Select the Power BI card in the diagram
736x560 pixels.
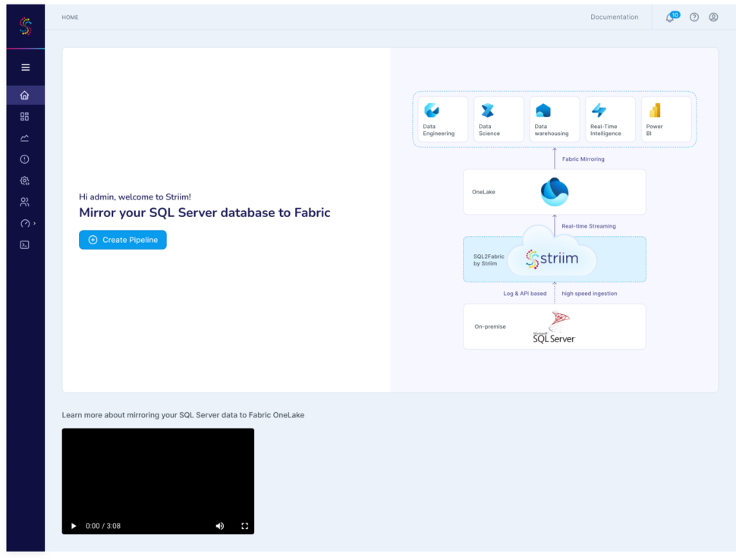pos(666,119)
